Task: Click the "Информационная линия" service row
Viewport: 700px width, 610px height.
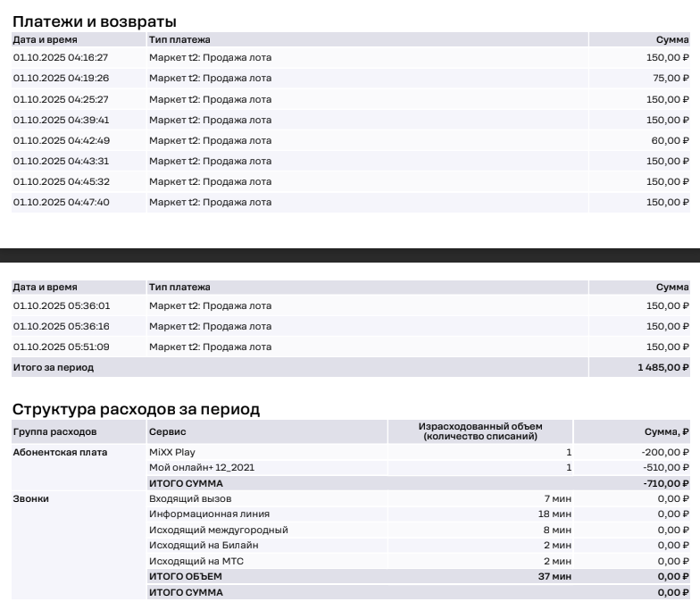Action: [x=209, y=514]
